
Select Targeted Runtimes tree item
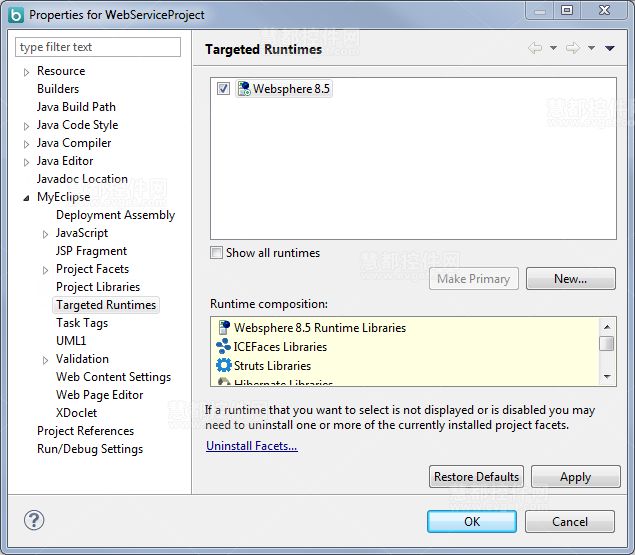click(x=106, y=305)
